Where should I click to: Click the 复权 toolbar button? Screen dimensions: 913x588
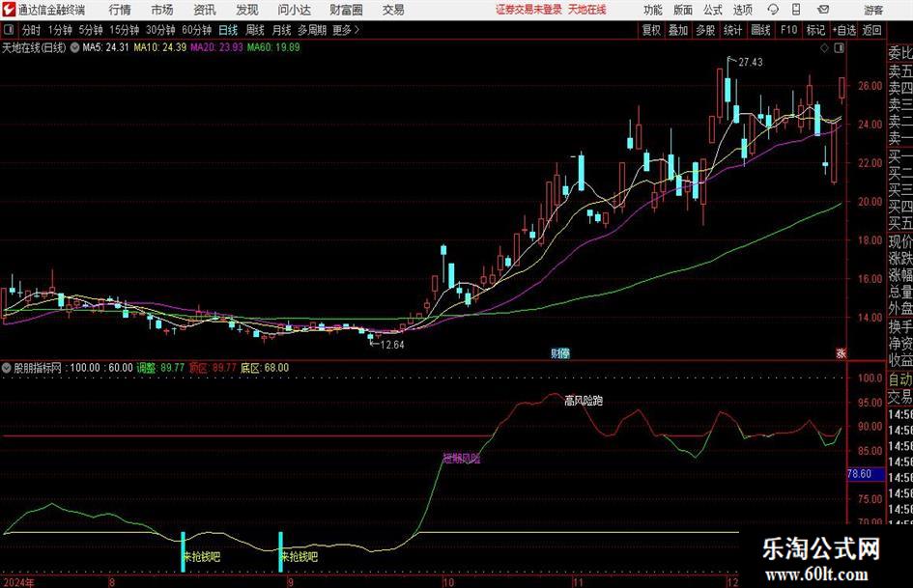pos(651,30)
